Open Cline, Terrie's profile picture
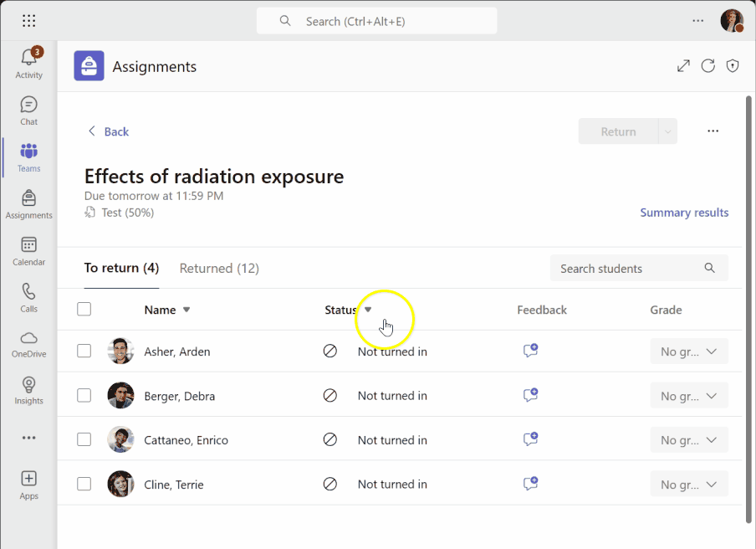 pyautogui.click(x=120, y=484)
